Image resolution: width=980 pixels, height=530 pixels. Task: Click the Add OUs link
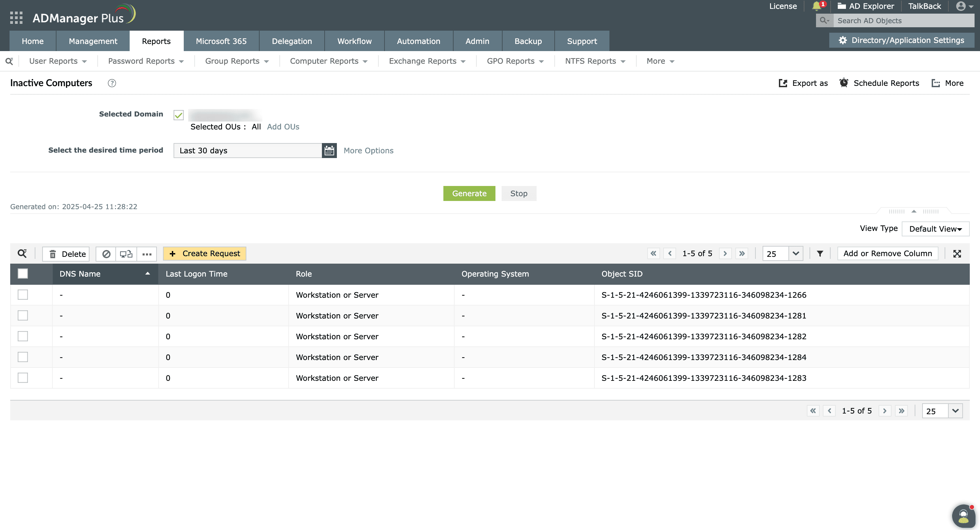[283, 127]
